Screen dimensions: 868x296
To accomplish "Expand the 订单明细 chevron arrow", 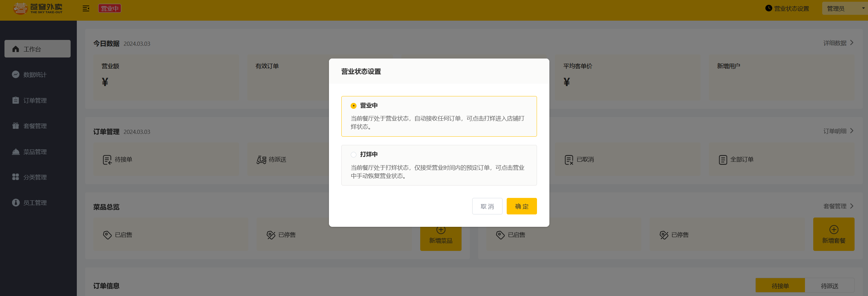I will tap(851, 131).
